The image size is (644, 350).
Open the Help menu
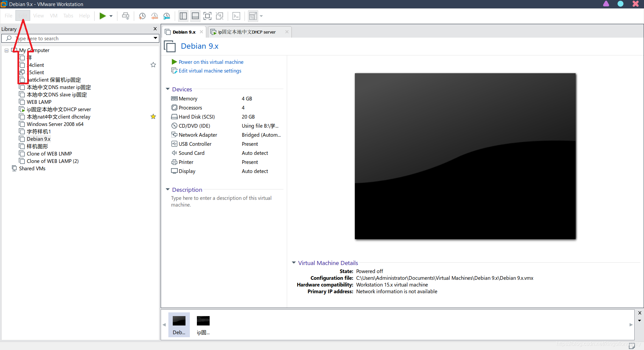click(84, 15)
